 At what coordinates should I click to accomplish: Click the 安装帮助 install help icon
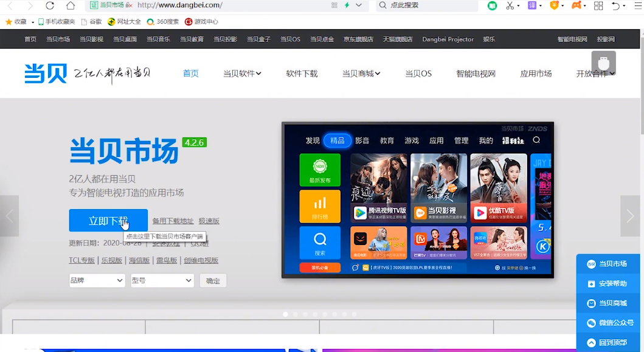click(591, 284)
